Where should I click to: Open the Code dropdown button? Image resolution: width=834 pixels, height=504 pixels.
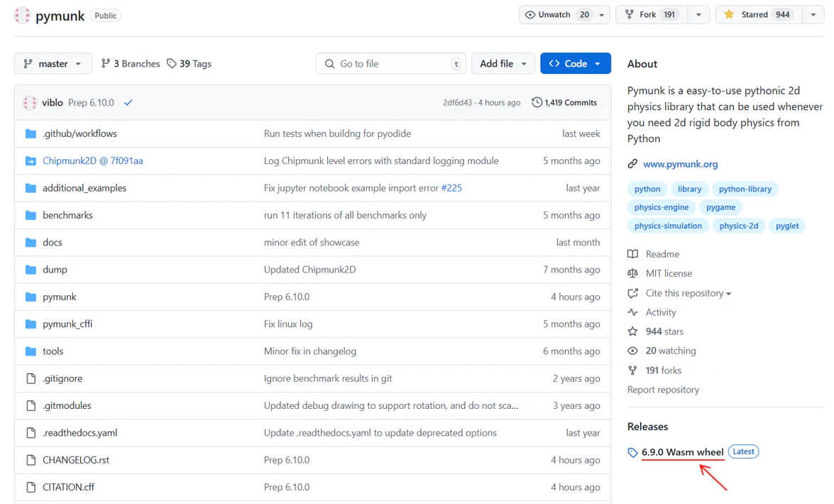tap(576, 63)
